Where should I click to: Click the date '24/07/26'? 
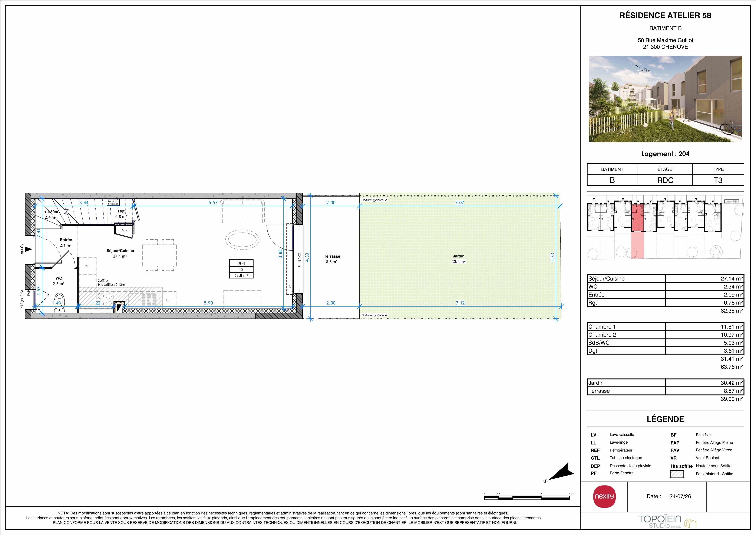click(x=680, y=496)
